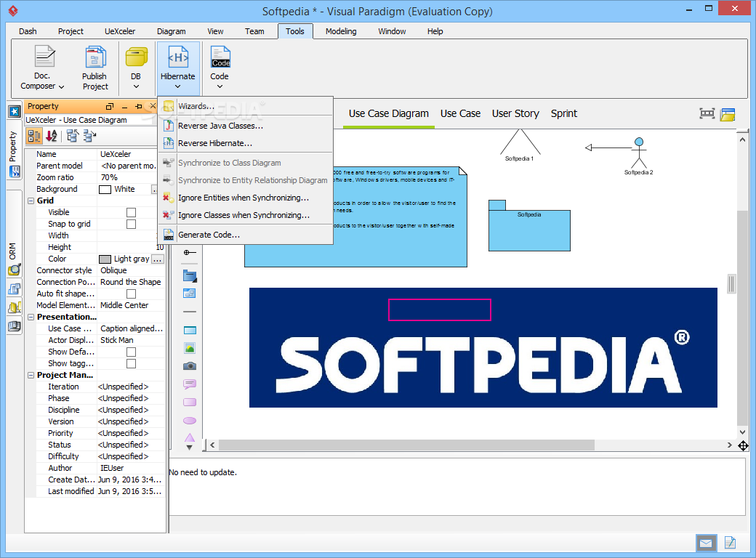Open the Doc. Composer dropdown arrow
The image size is (756, 558).
tap(61, 86)
